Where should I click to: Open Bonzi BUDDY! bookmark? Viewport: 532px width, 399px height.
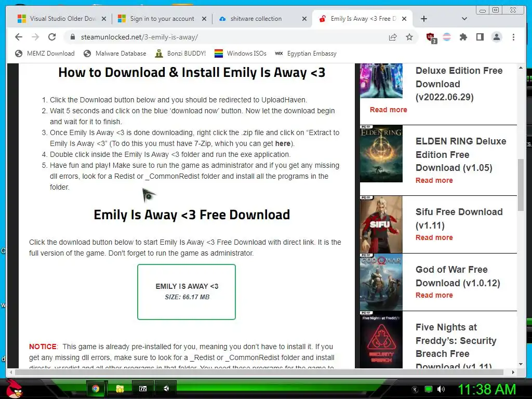pos(180,54)
